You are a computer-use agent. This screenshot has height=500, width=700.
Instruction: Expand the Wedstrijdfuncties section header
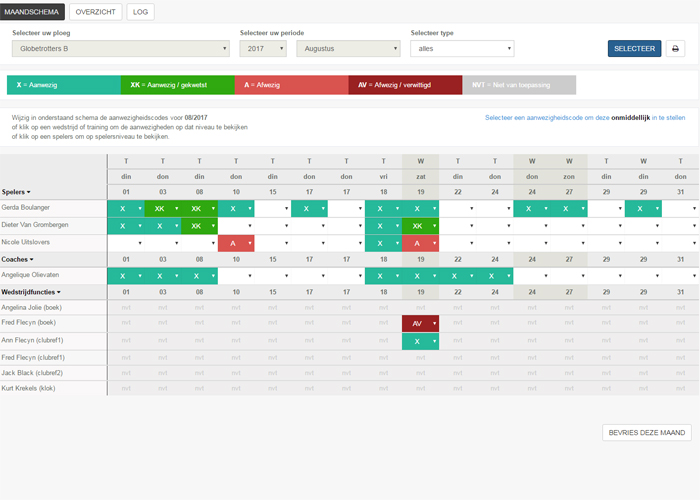(x=31, y=292)
